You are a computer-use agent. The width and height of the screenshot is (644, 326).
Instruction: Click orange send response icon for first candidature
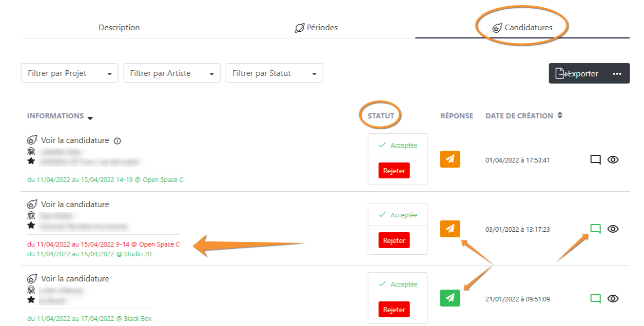(x=450, y=159)
